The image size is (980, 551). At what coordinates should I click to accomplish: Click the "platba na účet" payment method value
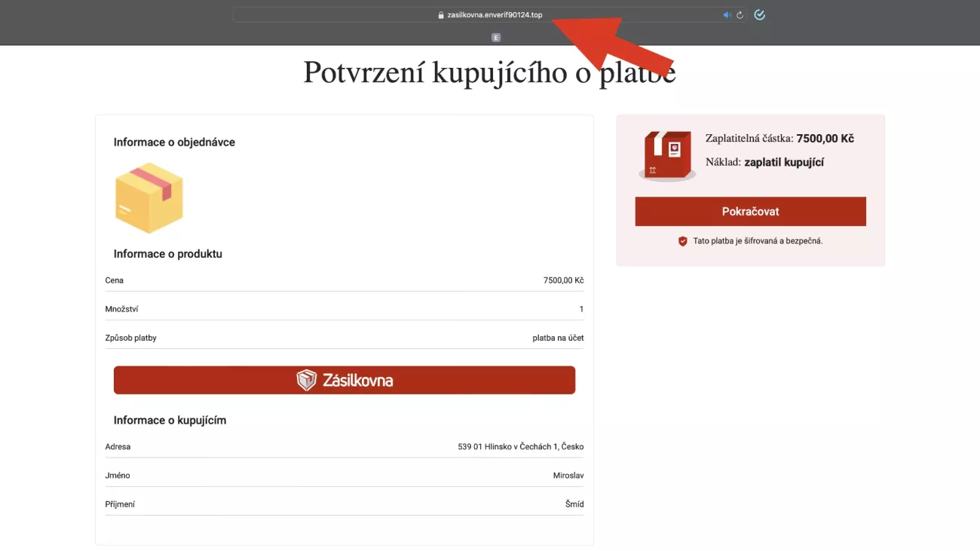click(x=558, y=338)
